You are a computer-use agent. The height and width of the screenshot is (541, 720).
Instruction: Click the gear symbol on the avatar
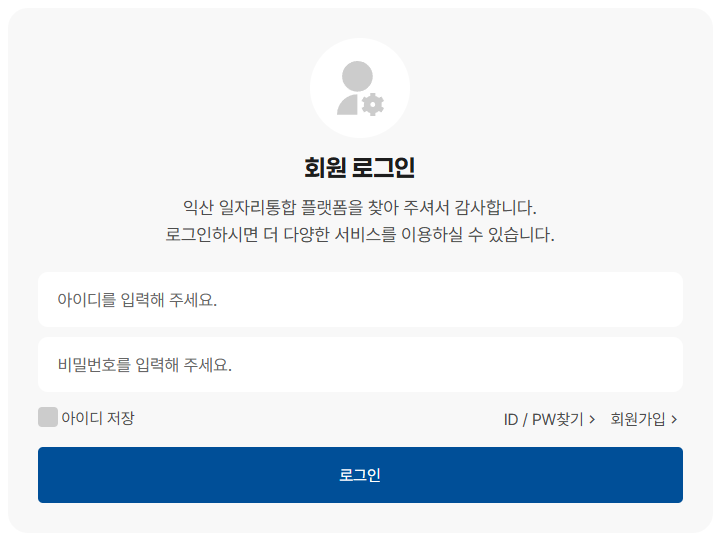click(373, 104)
